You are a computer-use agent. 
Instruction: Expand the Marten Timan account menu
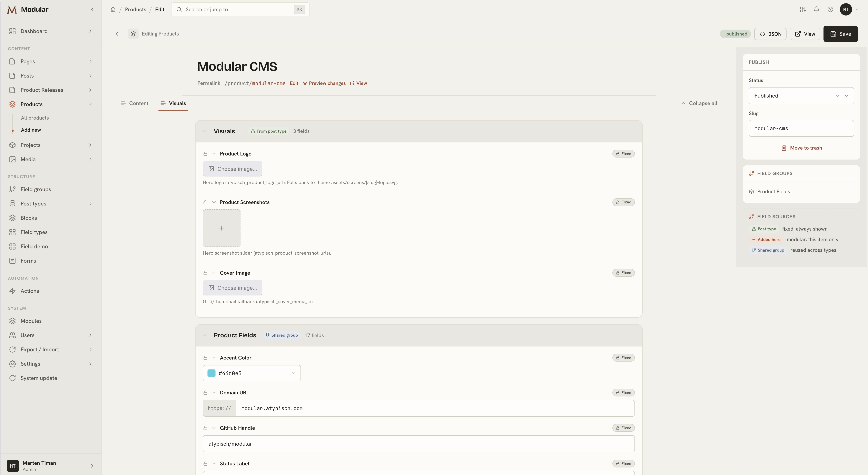[x=92, y=466]
